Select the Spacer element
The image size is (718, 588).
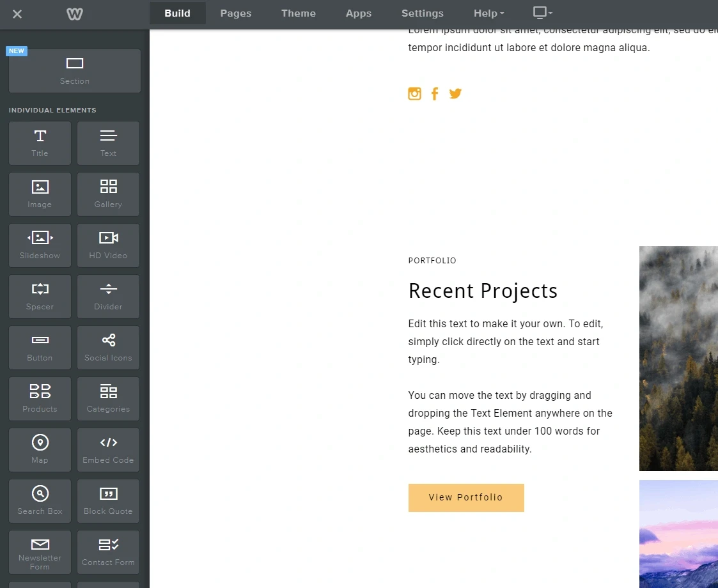40,296
